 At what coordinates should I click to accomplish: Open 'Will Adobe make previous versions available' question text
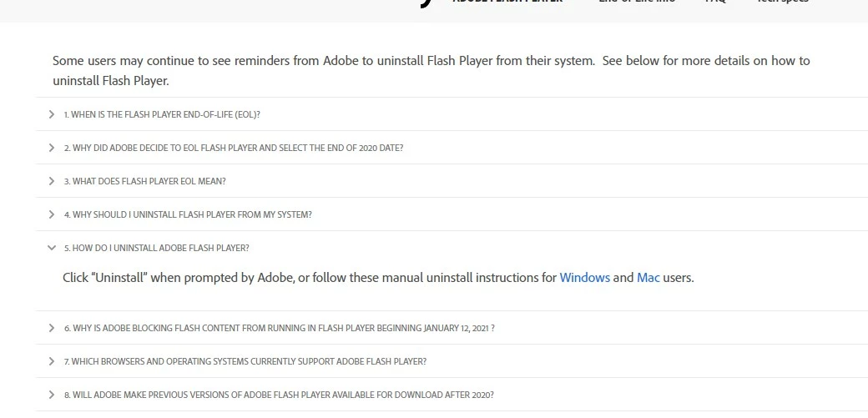coord(279,395)
